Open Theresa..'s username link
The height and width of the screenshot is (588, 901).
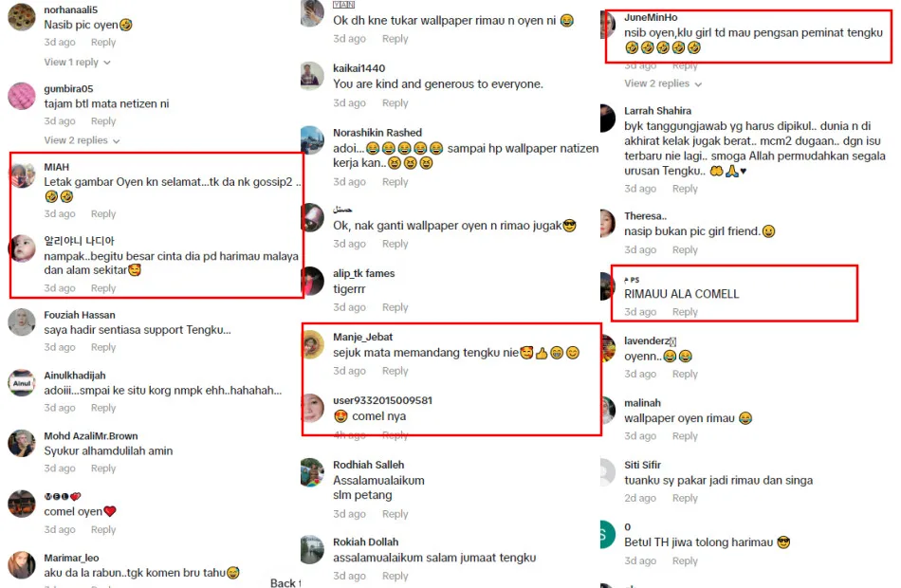pos(645,216)
